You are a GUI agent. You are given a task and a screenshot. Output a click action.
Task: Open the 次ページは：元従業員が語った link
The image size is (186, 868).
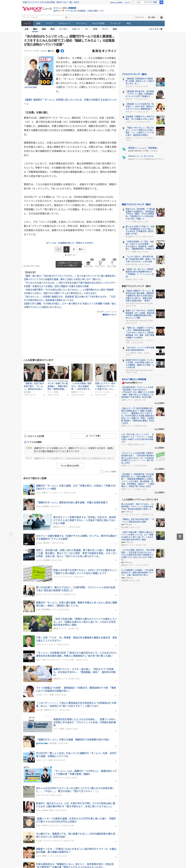(x=70, y=243)
